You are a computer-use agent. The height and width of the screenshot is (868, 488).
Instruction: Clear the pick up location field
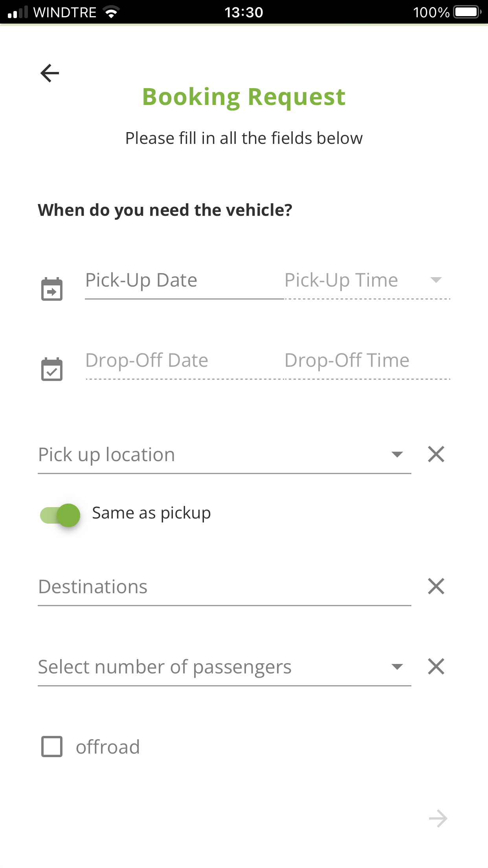[x=436, y=454]
